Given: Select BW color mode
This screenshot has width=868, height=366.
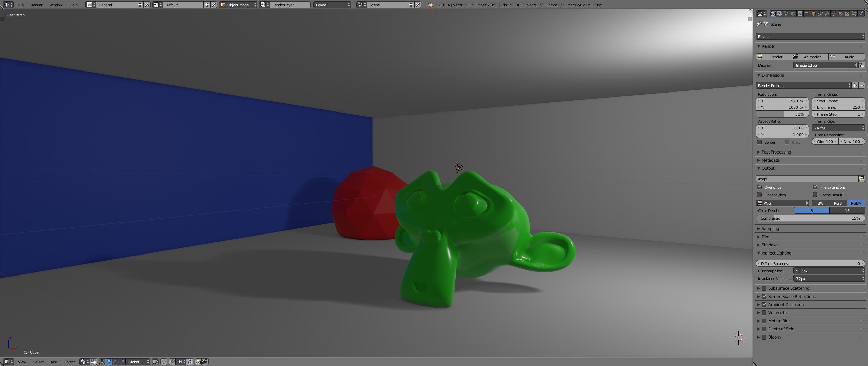Looking at the screenshot, I should (820, 203).
